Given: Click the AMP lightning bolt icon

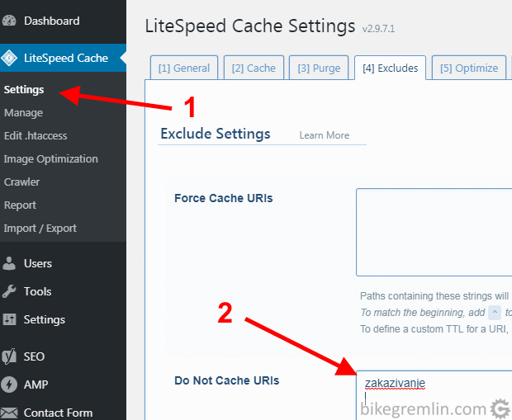Looking at the screenshot, I should click(x=9, y=385).
